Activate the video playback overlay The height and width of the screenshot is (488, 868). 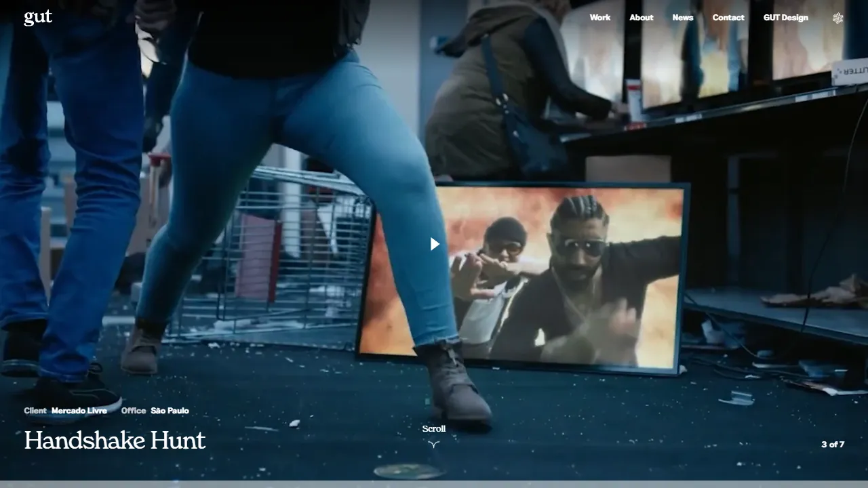(x=434, y=244)
